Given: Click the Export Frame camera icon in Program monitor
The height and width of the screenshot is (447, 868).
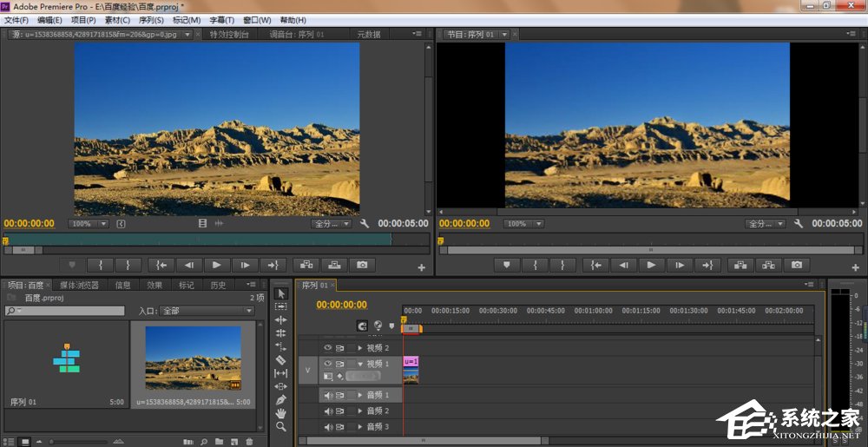Looking at the screenshot, I should pos(797,265).
